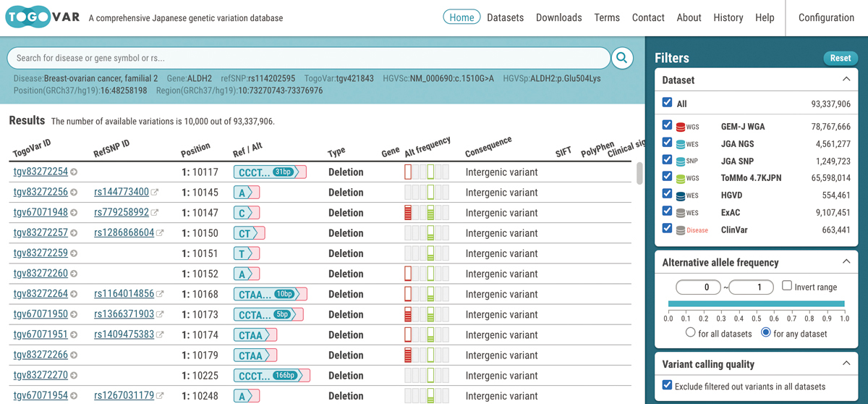Click the allele frequency range slider bar

click(756, 304)
